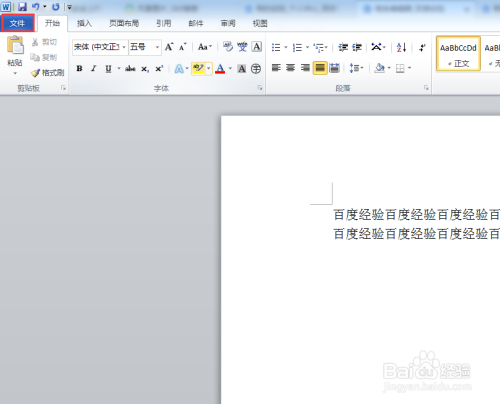Screen dimensions: 500x404
Task: Increase paragraph indent
Action: [357, 47]
